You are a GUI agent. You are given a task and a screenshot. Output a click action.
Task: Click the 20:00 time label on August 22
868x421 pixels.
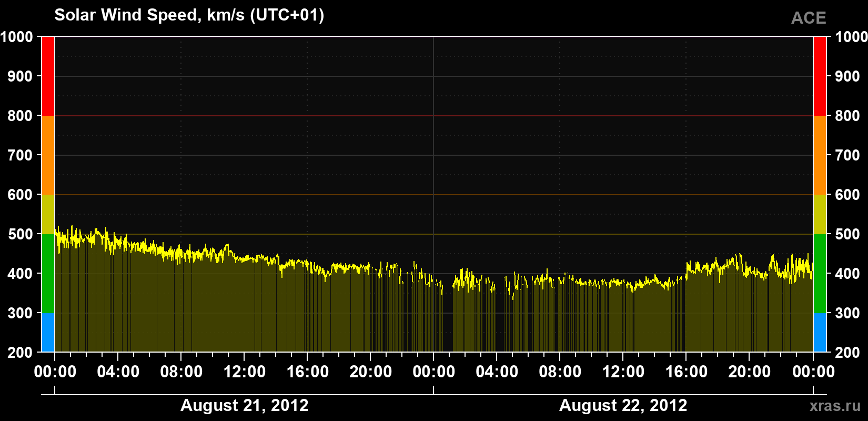(750, 372)
